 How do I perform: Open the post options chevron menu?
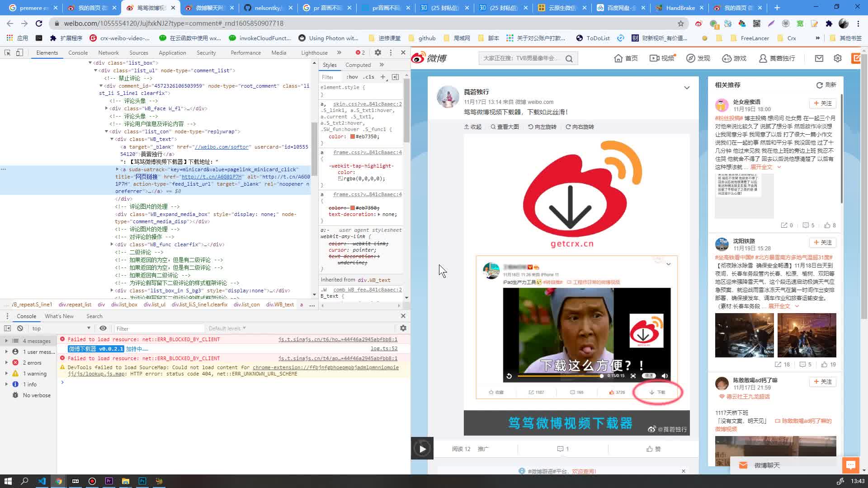point(687,88)
